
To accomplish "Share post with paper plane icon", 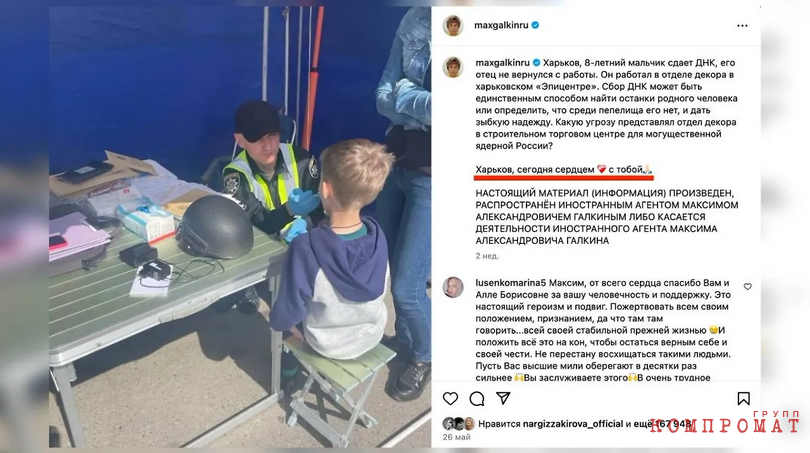I will [x=503, y=398].
